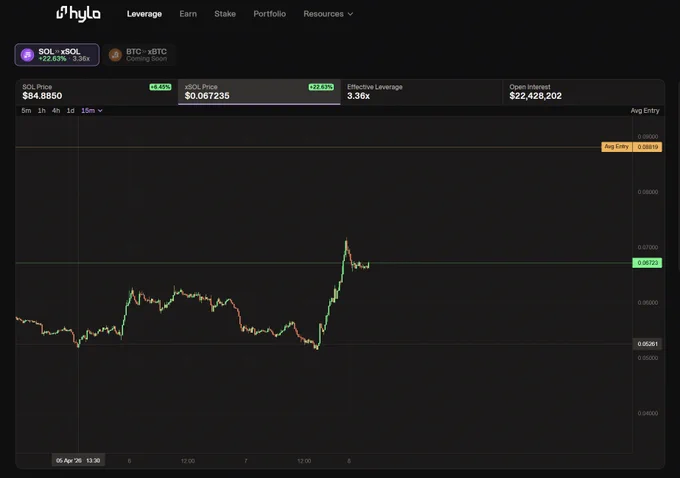The image size is (680, 478).
Task: Toggle the Avg Entry line label
Action: (645, 111)
